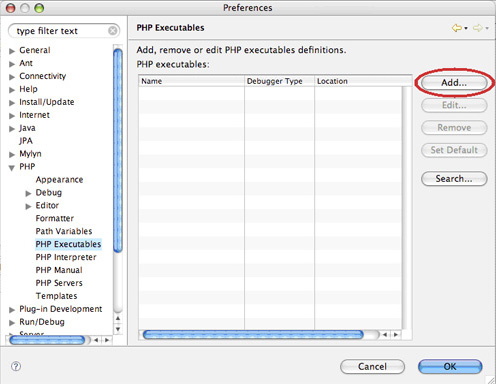Select Formatter under PHP
This screenshot has height=384, width=496.
[55, 218]
